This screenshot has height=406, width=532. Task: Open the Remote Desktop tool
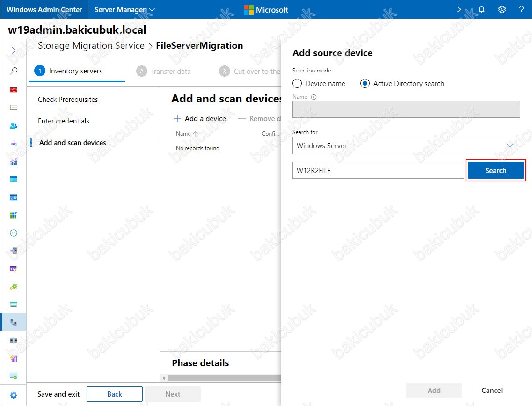tap(14, 233)
